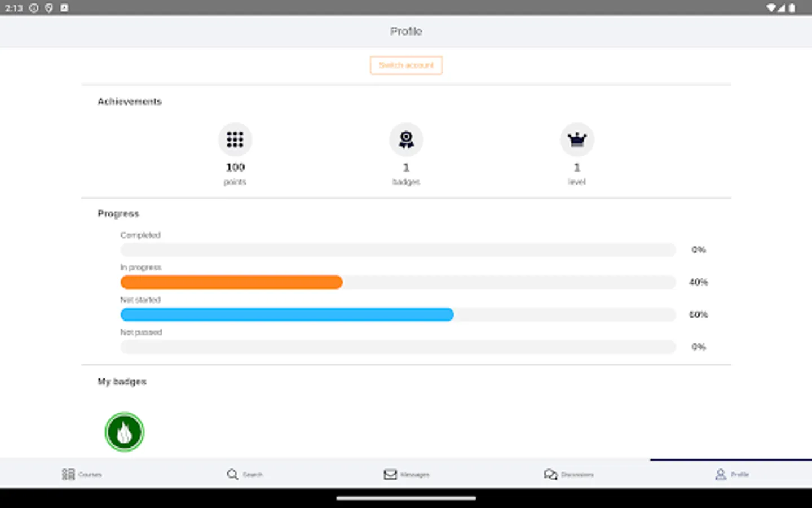
Task: Open the badges ribbon icon
Action: tap(406, 139)
